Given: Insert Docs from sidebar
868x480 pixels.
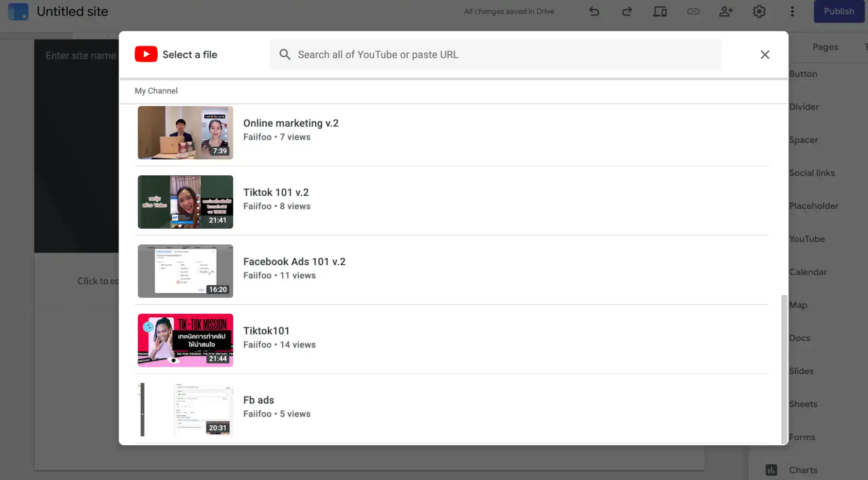Looking at the screenshot, I should click(799, 338).
